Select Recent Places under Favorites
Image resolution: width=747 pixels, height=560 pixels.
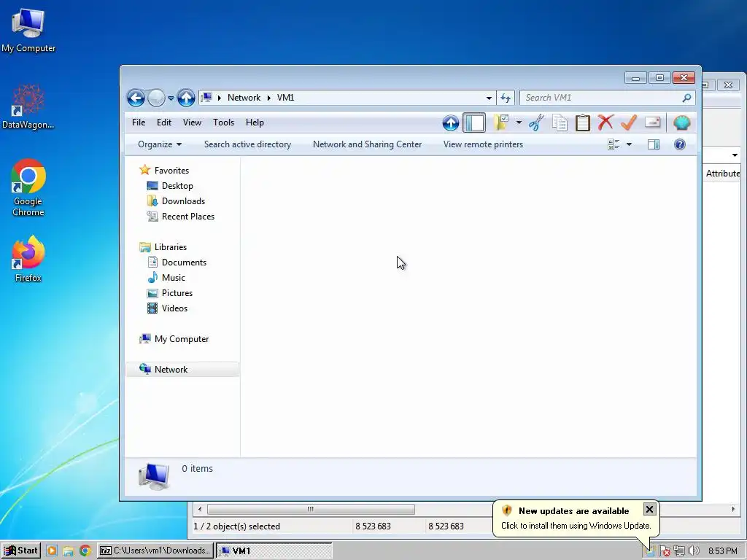[181, 216]
